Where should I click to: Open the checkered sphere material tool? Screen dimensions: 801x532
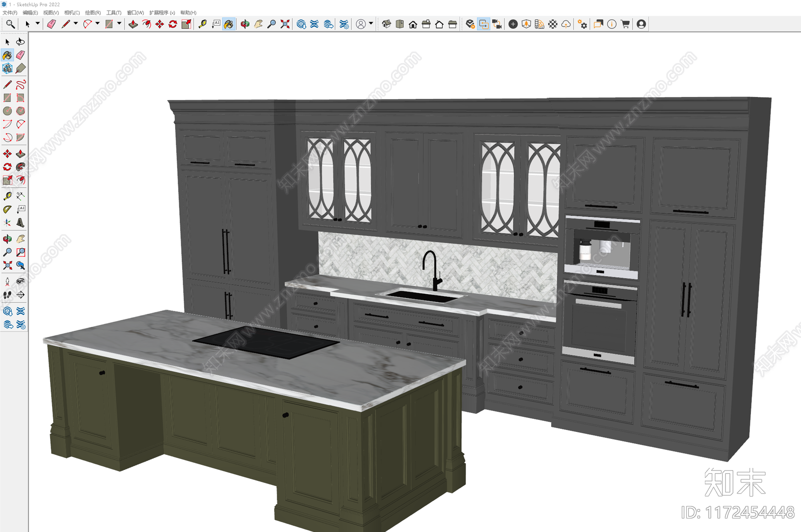pos(553,24)
